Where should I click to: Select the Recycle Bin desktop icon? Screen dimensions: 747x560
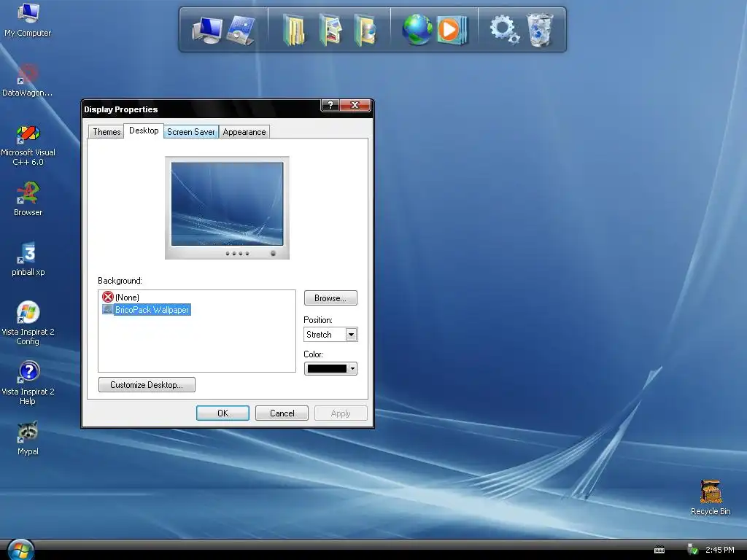711,498
